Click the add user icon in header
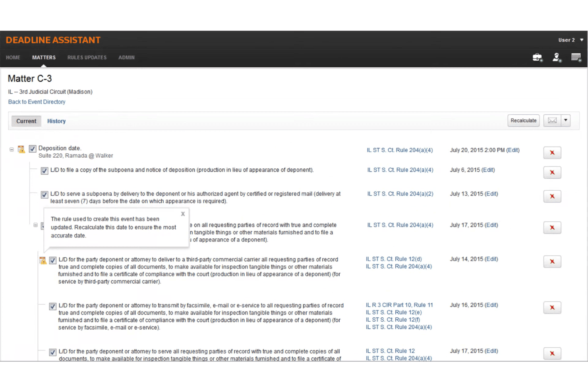 click(x=557, y=58)
